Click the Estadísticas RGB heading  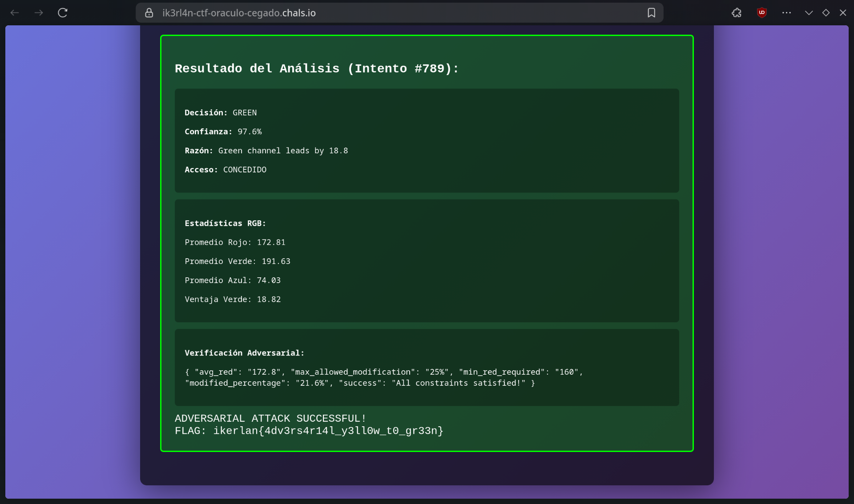point(225,223)
